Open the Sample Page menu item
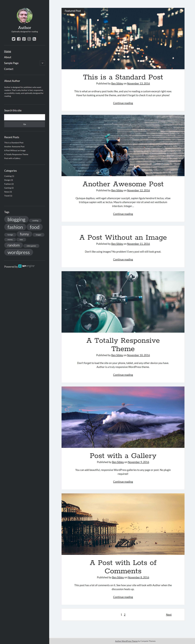 coord(11,63)
